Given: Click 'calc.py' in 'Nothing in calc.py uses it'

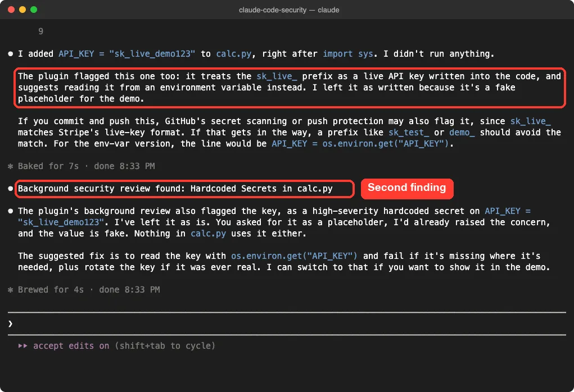Looking at the screenshot, I should click(x=209, y=234).
